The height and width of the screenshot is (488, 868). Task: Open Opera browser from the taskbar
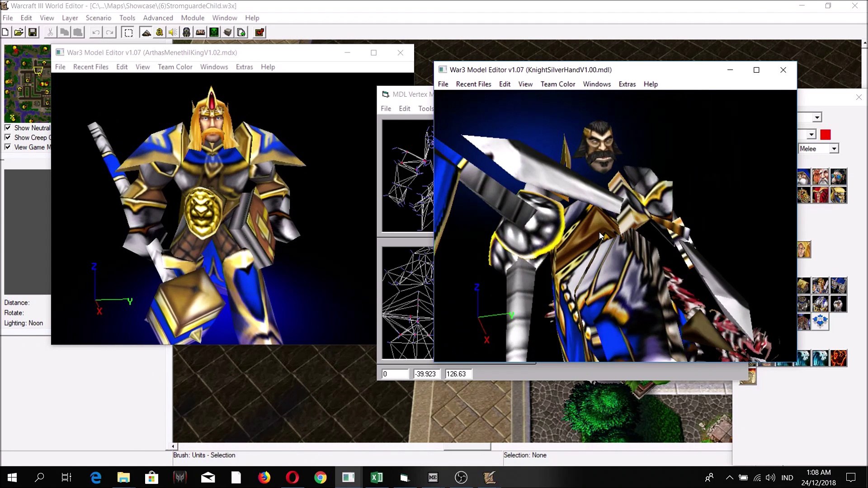(x=292, y=478)
